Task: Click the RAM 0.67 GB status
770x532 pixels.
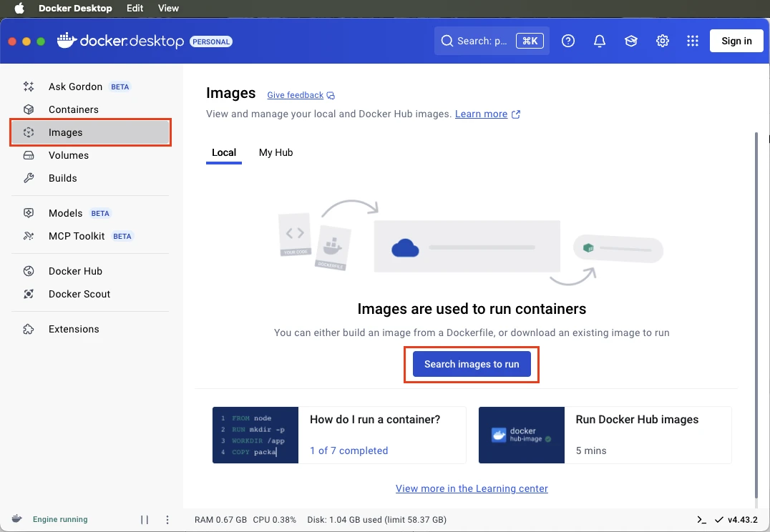Action: tap(220, 520)
